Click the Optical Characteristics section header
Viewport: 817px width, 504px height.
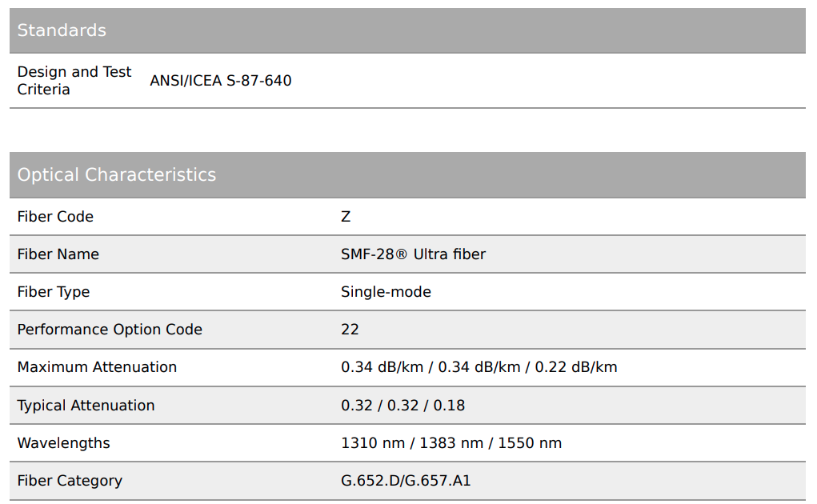[117, 174]
